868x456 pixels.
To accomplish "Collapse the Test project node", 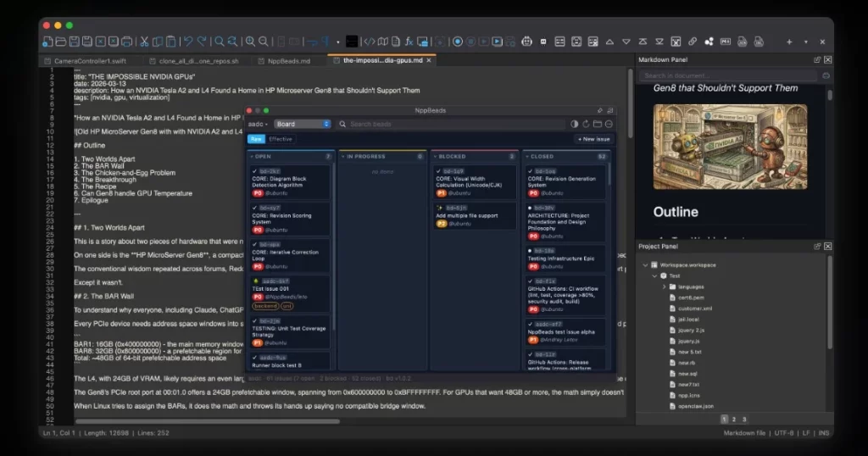I will click(x=654, y=275).
